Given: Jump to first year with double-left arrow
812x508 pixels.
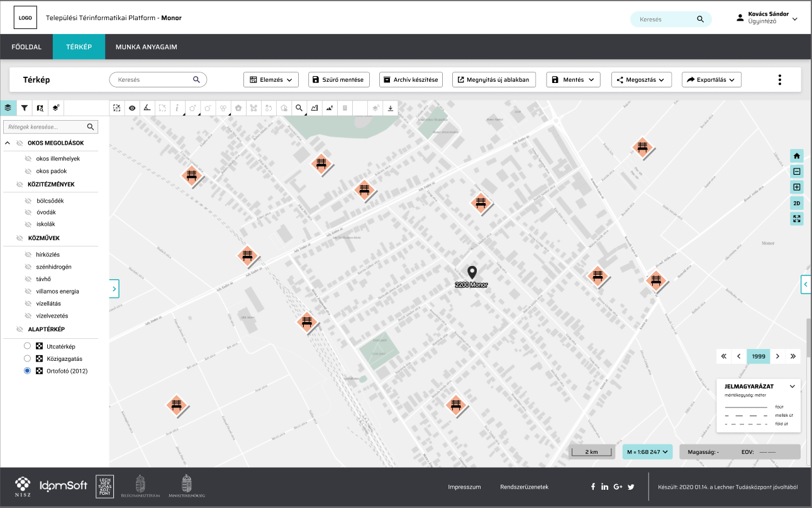Looking at the screenshot, I should tap(724, 356).
